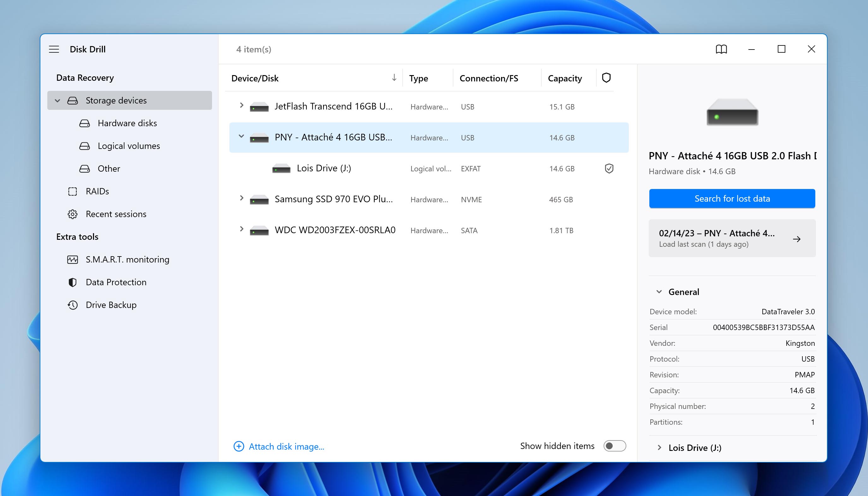This screenshot has height=496, width=868.
Task: Click the S.M.A.R.T. monitoring icon
Action: (x=73, y=259)
